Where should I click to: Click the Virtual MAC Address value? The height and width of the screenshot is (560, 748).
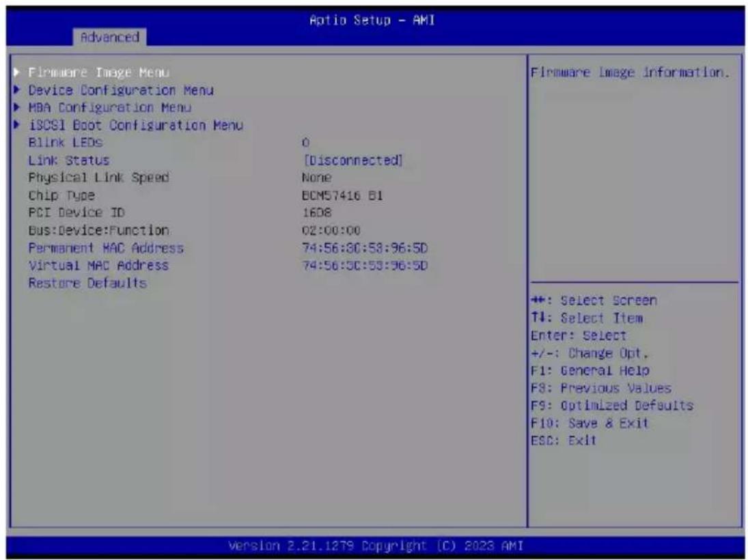[365, 265]
